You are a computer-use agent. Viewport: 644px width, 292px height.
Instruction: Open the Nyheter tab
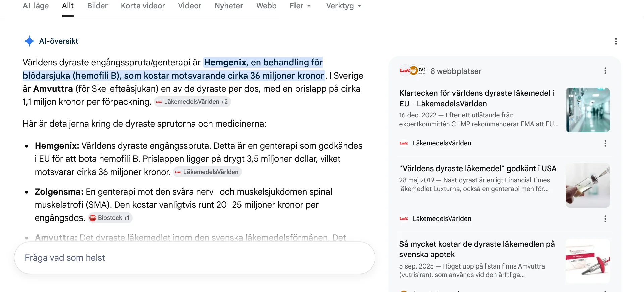[229, 6]
